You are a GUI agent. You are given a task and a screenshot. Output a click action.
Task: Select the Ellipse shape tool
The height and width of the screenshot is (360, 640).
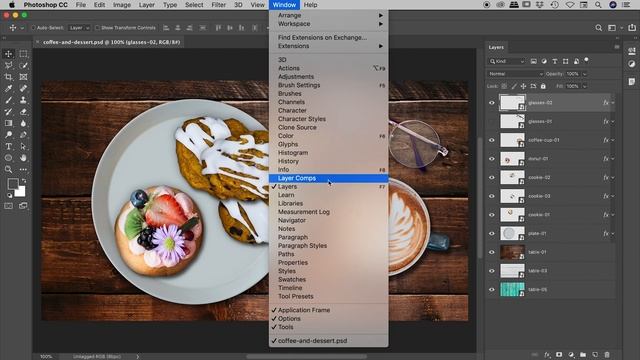[8, 158]
